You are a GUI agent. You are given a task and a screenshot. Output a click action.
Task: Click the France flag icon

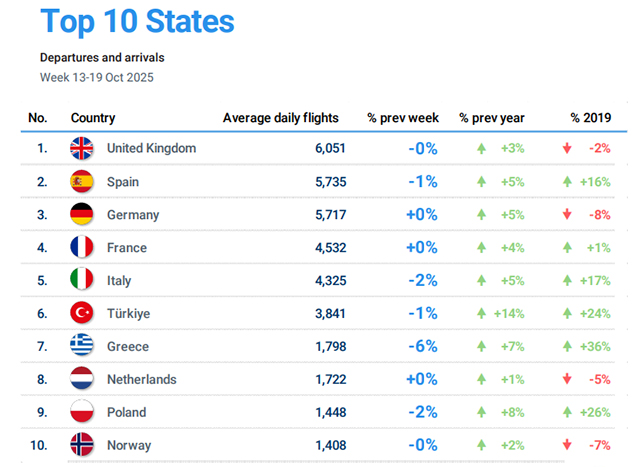point(82,248)
